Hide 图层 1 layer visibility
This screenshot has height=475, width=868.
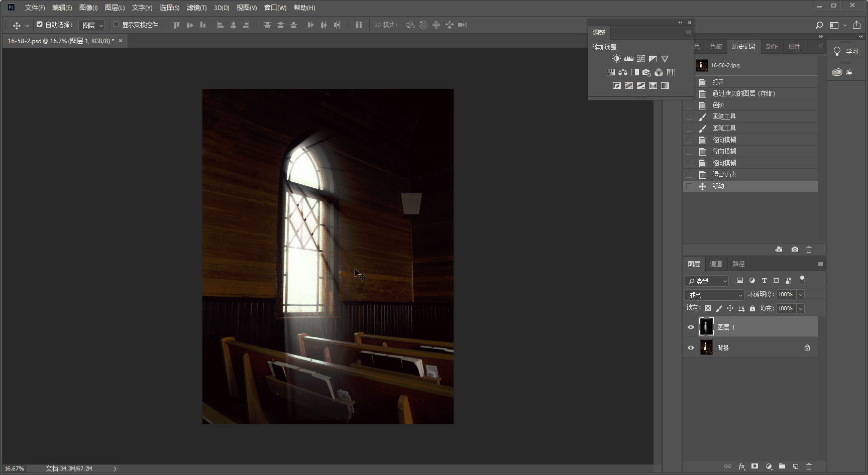pos(691,327)
